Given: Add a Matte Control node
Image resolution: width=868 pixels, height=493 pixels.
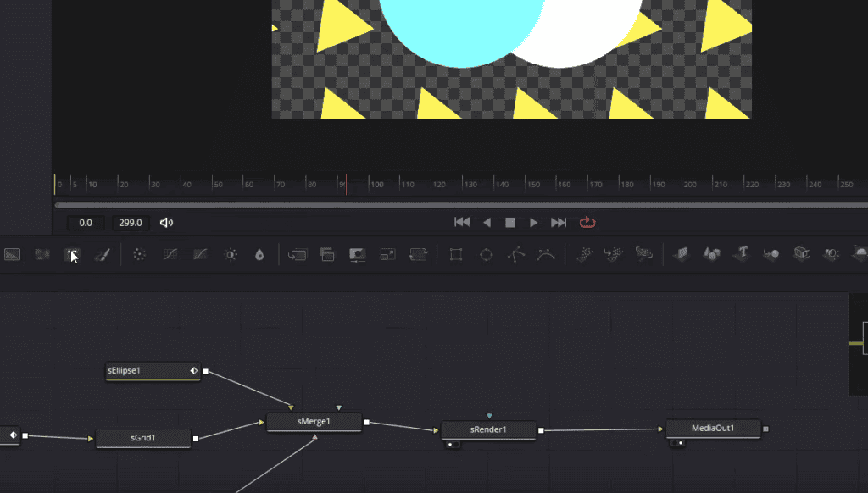Looking at the screenshot, I should (357, 254).
